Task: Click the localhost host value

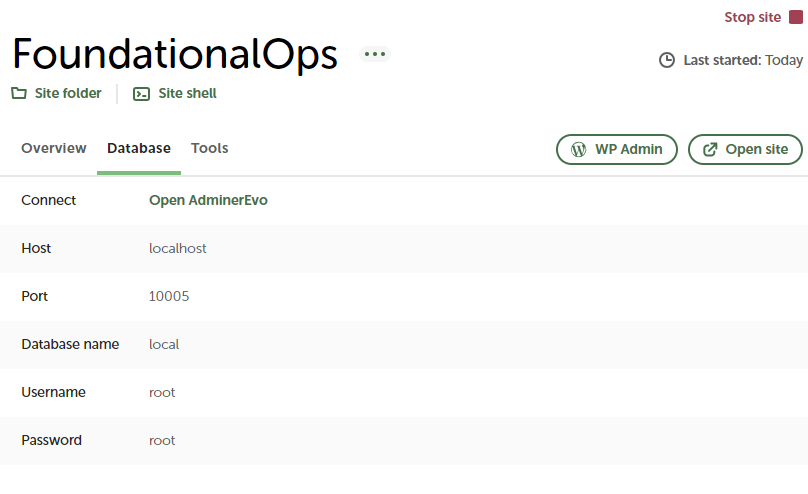Action: 178,248
